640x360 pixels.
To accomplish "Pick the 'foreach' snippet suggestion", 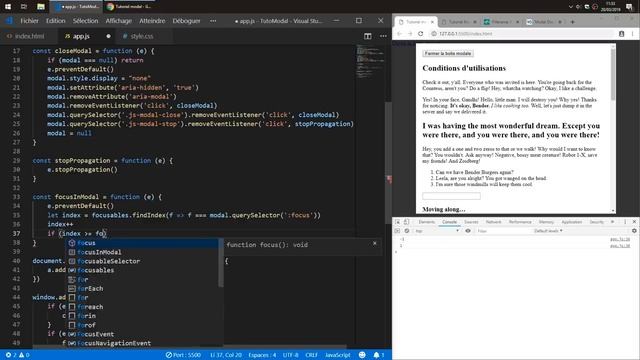I will (x=142, y=307).
